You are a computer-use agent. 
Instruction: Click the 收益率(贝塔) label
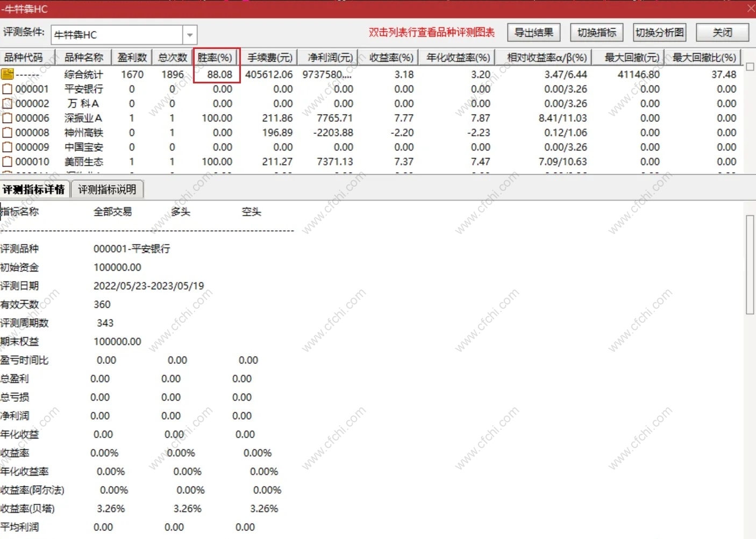pos(27,508)
